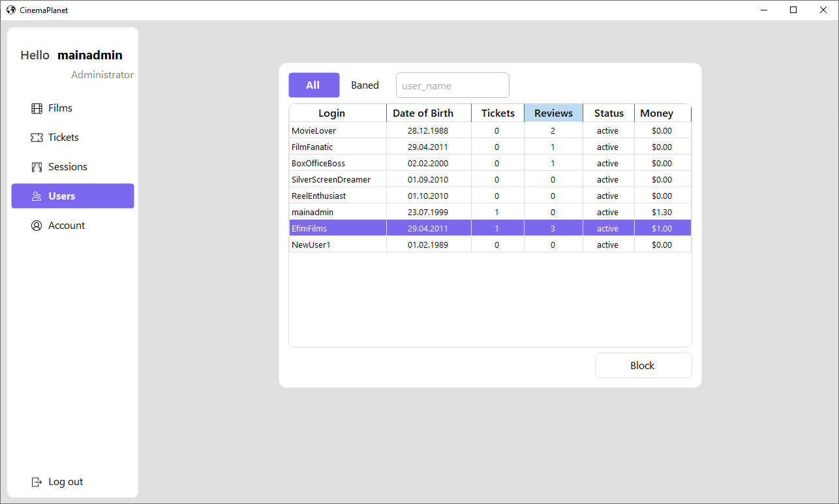Select the FilmFanatic login cell
The image size is (839, 504).
click(x=338, y=147)
